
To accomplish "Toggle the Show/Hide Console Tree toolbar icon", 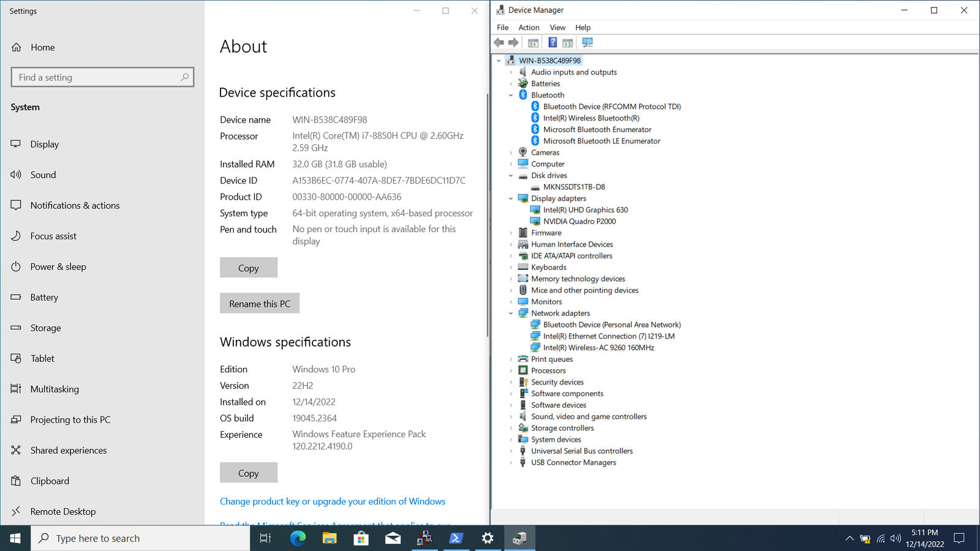I will 533,43.
